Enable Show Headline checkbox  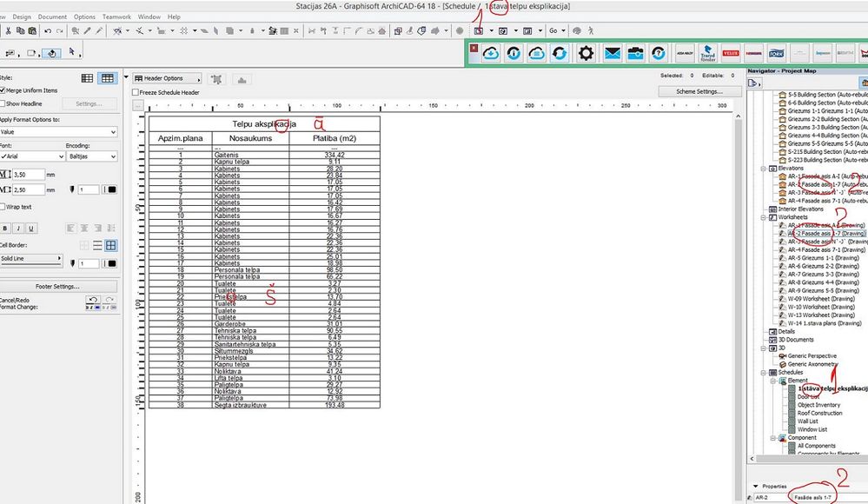point(3,103)
